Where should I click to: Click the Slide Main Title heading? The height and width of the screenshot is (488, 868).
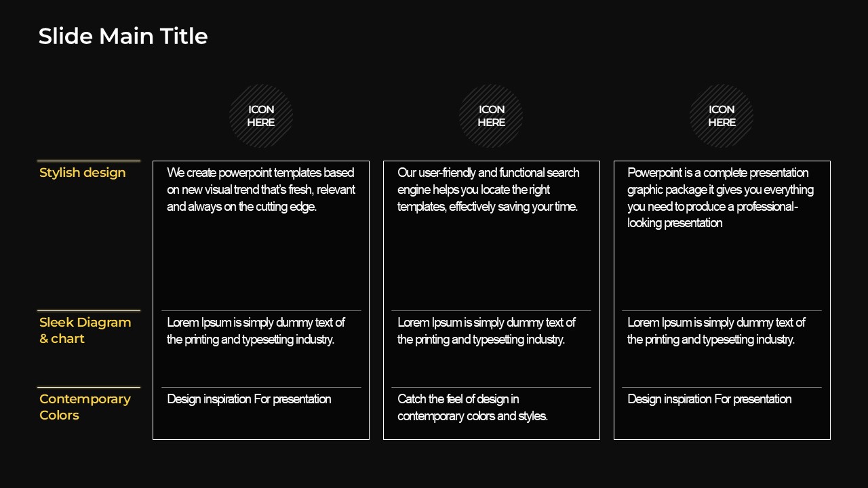(x=123, y=36)
